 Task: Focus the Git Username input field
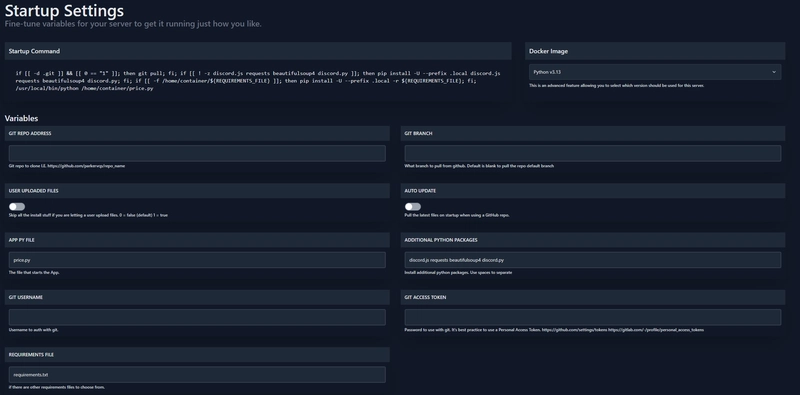tap(197, 317)
